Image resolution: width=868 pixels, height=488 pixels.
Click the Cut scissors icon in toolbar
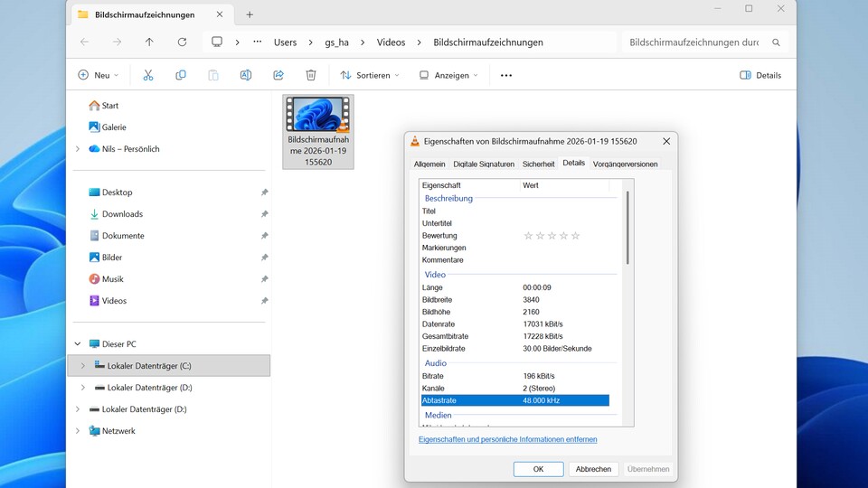pos(148,75)
